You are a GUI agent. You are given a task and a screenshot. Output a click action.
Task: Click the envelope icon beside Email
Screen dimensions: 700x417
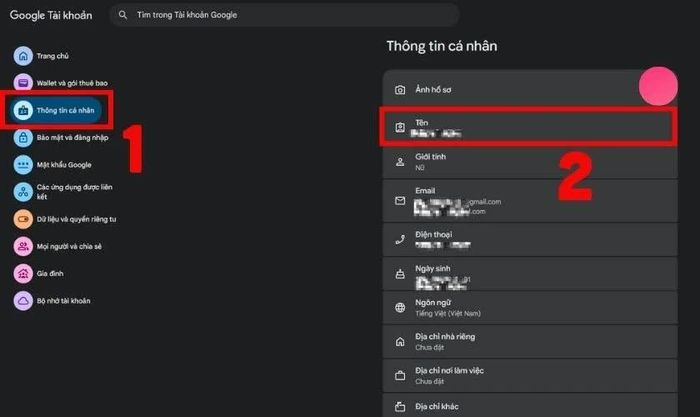tap(400, 200)
